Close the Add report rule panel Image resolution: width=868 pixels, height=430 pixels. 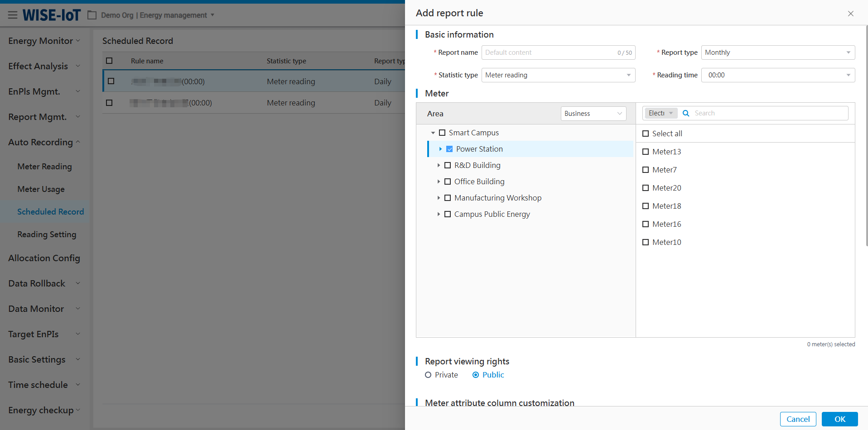[850, 14]
